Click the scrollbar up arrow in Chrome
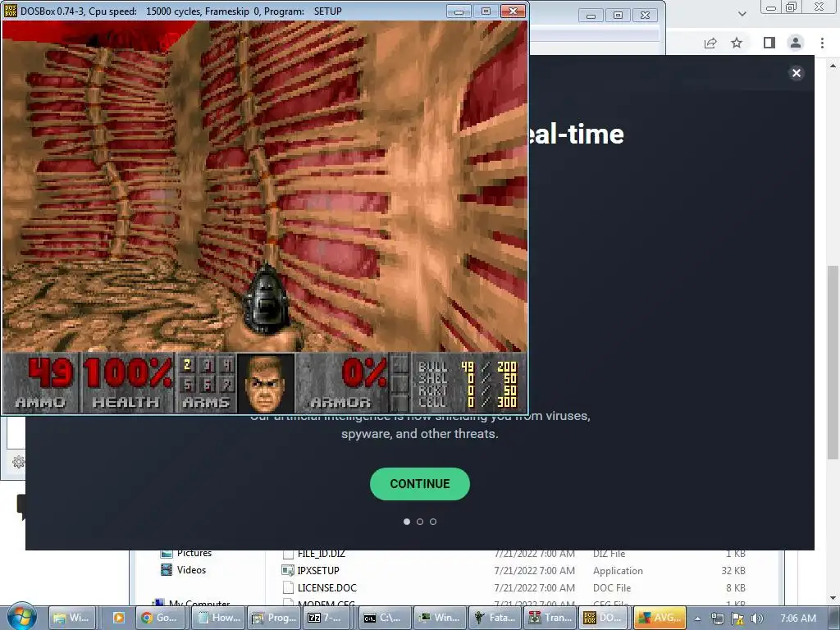840x630 pixels. (x=833, y=66)
